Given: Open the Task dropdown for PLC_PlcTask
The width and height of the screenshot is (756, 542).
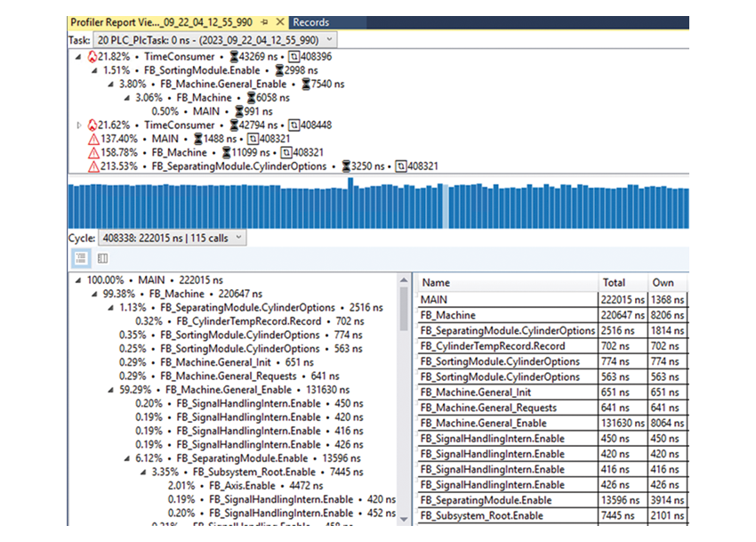Looking at the screenshot, I should click(215, 40).
